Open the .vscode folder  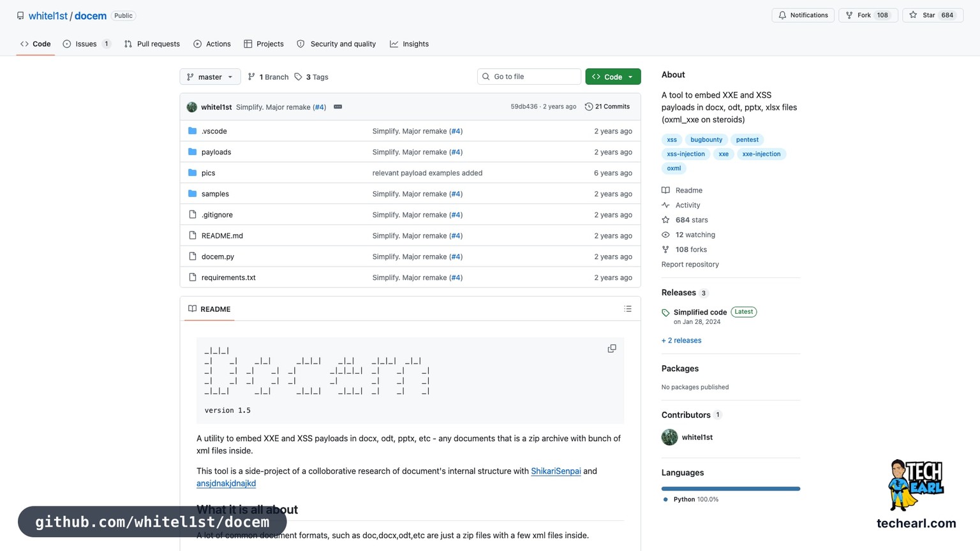[x=214, y=131]
